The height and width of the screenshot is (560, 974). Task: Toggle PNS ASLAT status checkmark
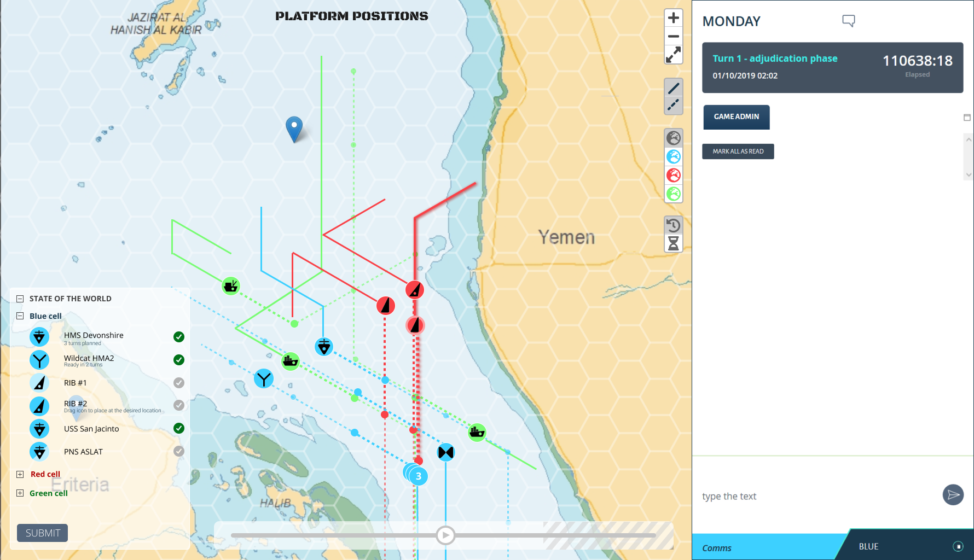[179, 451]
